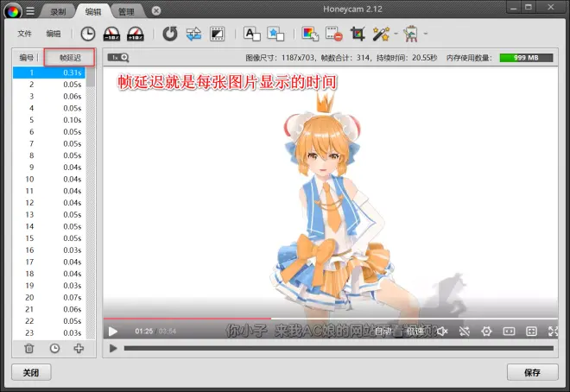
Task: Click the video web fullscreen icon
Action: coord(531,332)
